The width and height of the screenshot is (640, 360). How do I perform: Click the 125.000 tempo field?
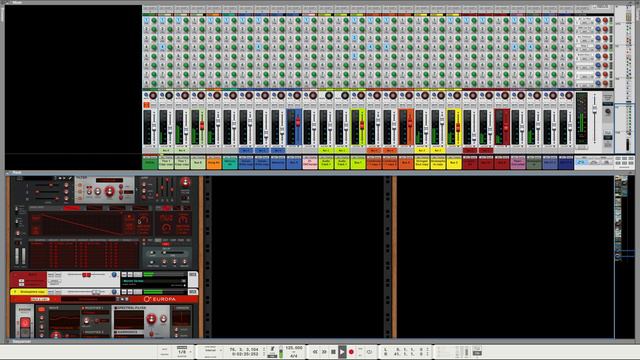[294, 348]
